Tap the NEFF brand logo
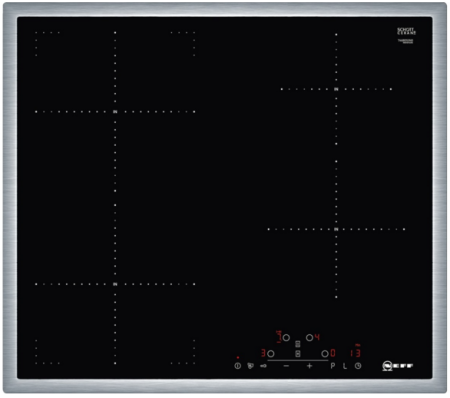 click(x=398, y=366)
